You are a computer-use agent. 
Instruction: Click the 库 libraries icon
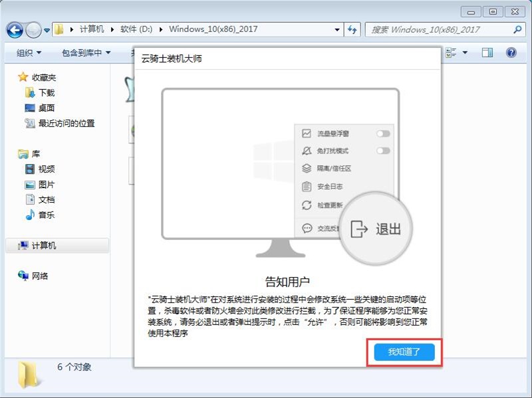tap(23, 154)
